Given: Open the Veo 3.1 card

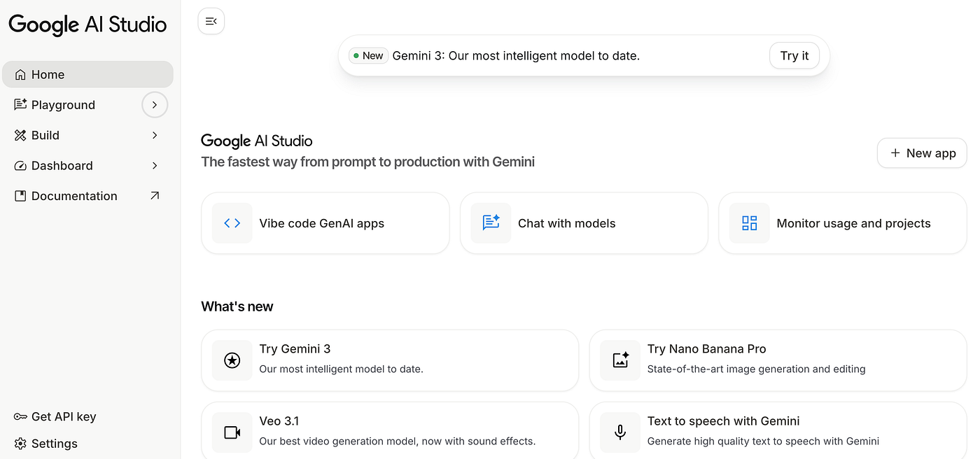Looking at the screenshot, I should (390, 430).
